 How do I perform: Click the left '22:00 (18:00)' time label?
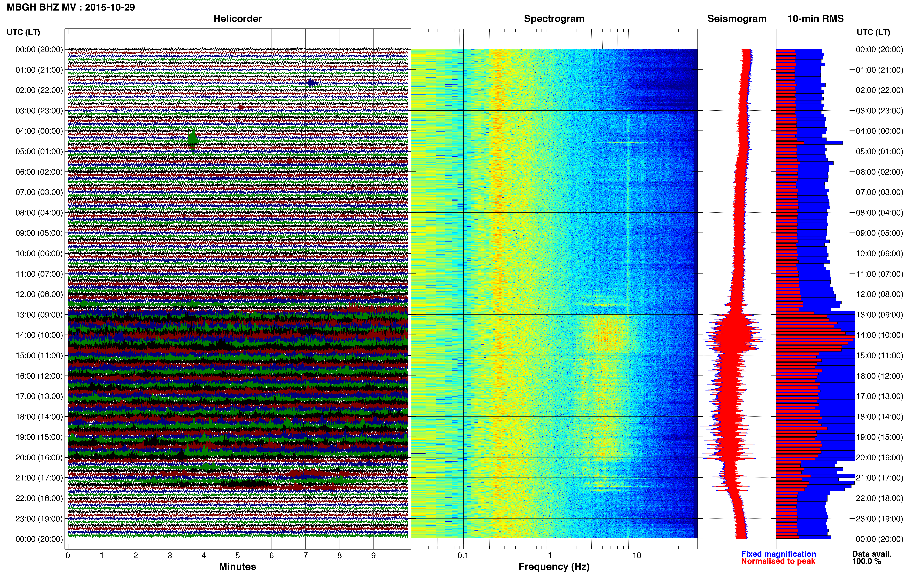39,498
